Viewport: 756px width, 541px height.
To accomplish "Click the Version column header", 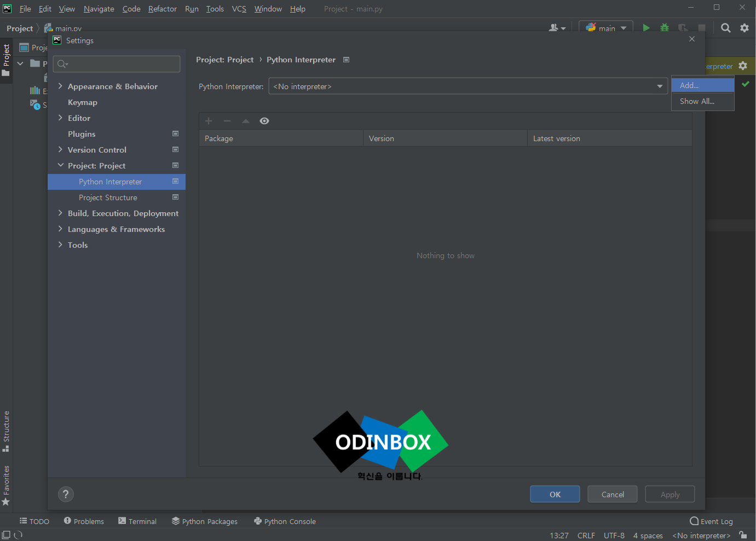I will click(445, 138).
